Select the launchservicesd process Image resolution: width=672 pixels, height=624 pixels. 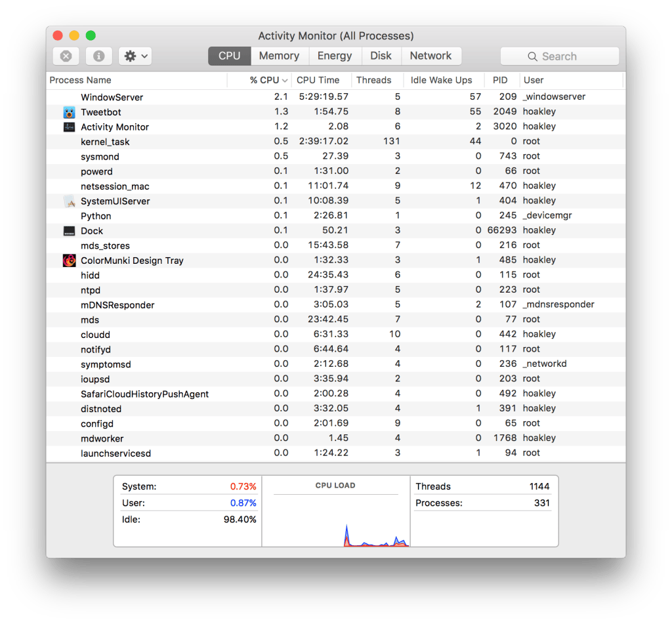(336, 453)
